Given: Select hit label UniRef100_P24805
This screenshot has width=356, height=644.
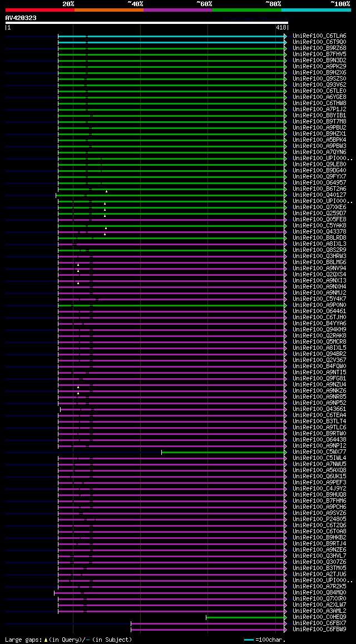Looking at the screenshot, I should click(319, 519).
